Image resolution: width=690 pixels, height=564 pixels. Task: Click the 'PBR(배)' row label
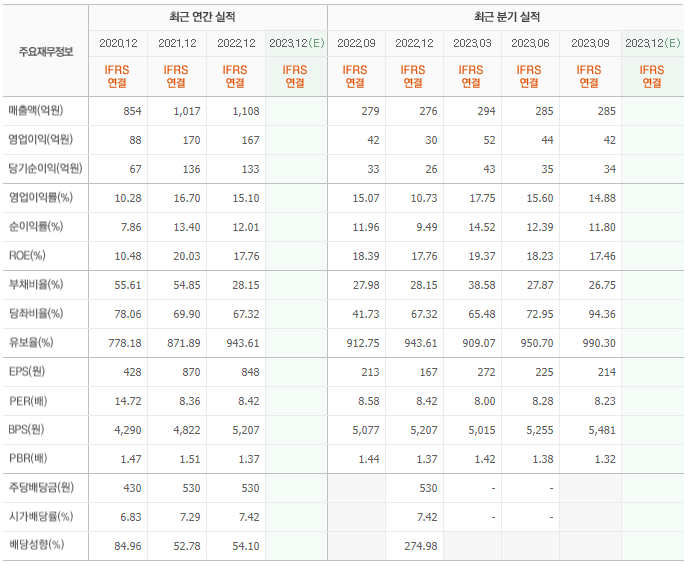point(28,459)
